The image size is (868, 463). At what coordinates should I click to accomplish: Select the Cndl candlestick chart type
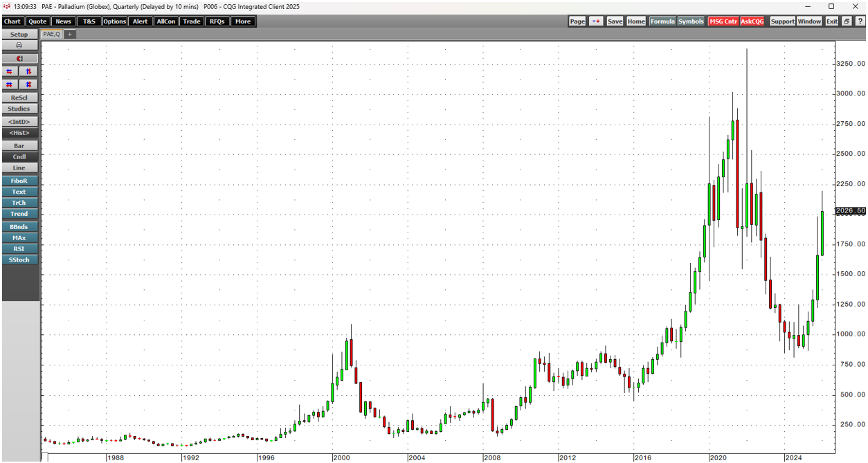pyautogui.click(x=19, y=157)
